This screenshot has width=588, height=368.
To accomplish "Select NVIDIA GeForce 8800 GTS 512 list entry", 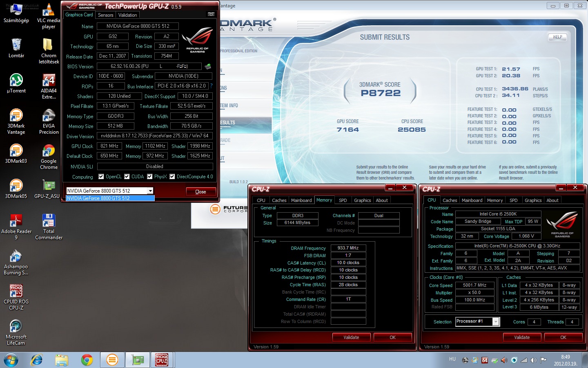I will [x=110, y=198].
